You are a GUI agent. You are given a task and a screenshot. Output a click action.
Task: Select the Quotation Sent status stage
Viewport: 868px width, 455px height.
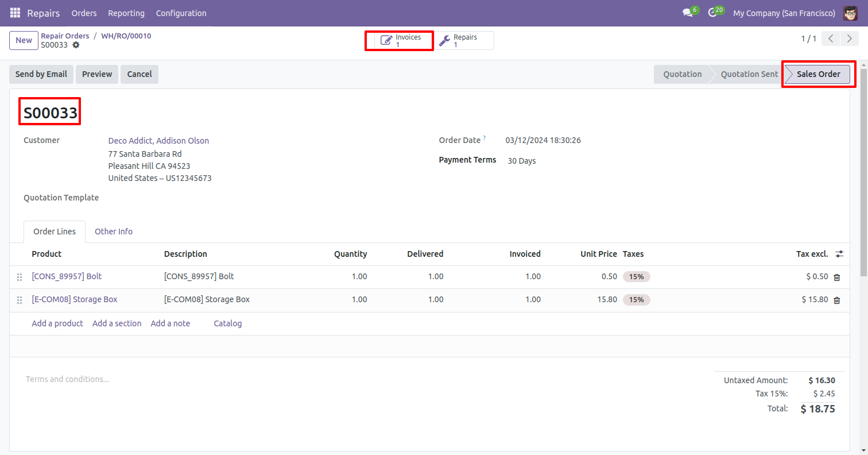[749, 74]
